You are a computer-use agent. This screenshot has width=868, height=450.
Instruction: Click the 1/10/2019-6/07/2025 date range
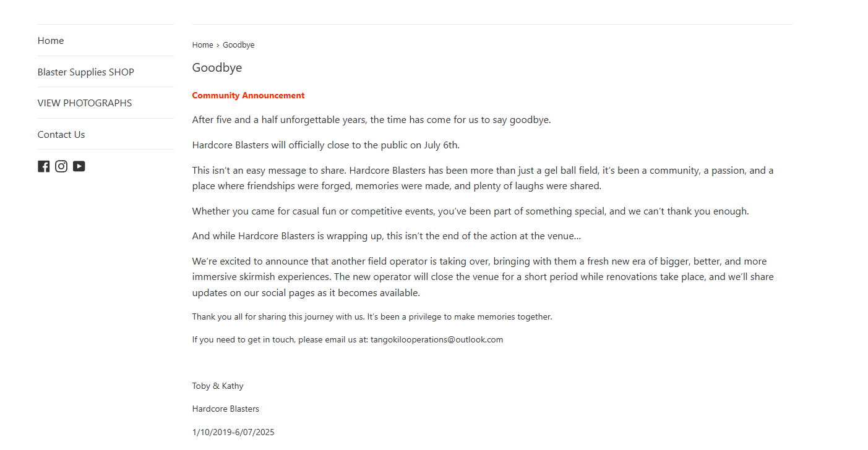[x=233, y=432]
